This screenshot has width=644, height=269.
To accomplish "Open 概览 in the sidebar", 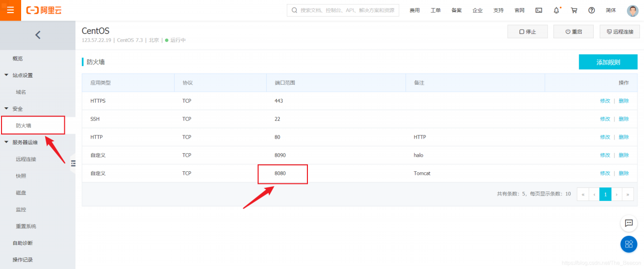I will (18, 58).
